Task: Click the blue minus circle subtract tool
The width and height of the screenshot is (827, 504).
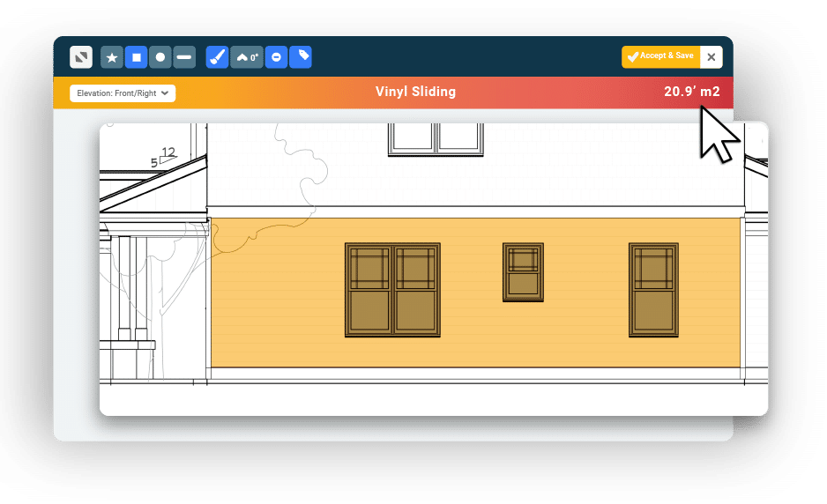Action: [x=276, y=57]
